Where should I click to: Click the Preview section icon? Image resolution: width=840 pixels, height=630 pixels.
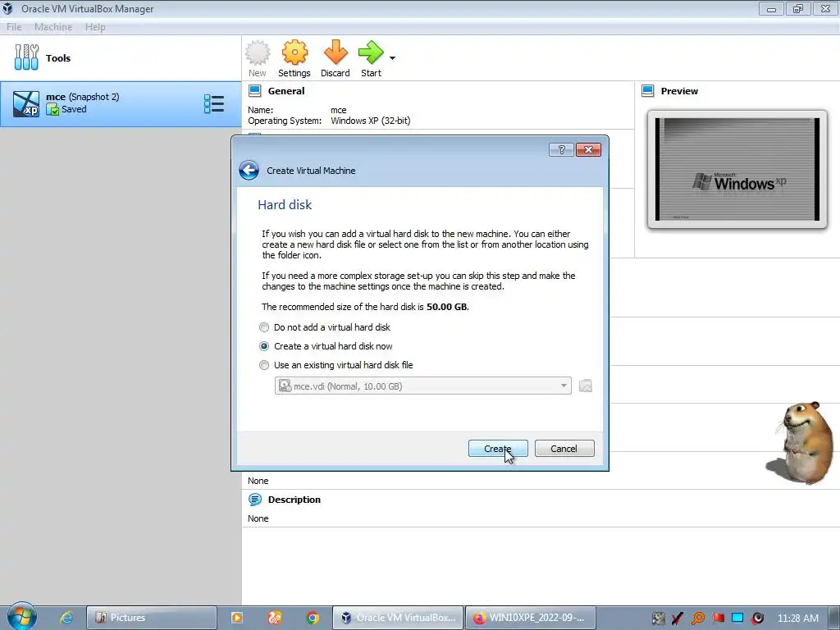click(648, 90)
